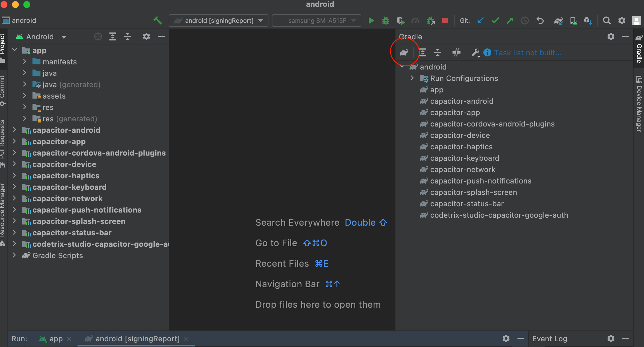Collapse all nodes in the Project panel
The width and height of the screenshot is (644, 347).
pos(128,36)
